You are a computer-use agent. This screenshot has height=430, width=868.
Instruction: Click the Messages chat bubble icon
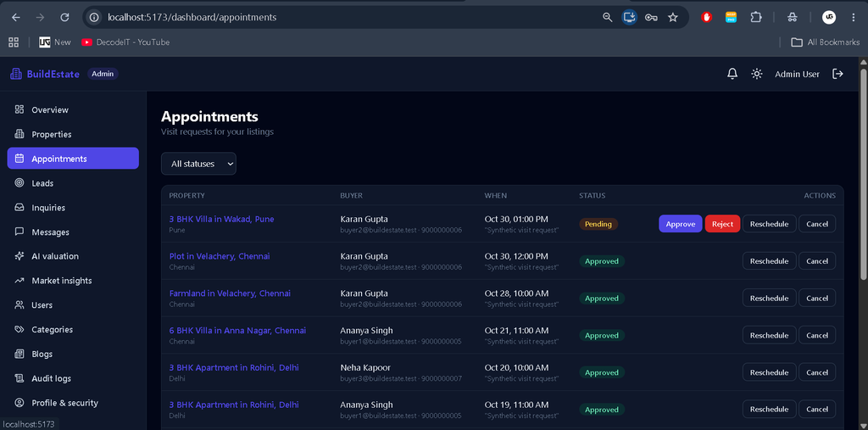[19, 232]
